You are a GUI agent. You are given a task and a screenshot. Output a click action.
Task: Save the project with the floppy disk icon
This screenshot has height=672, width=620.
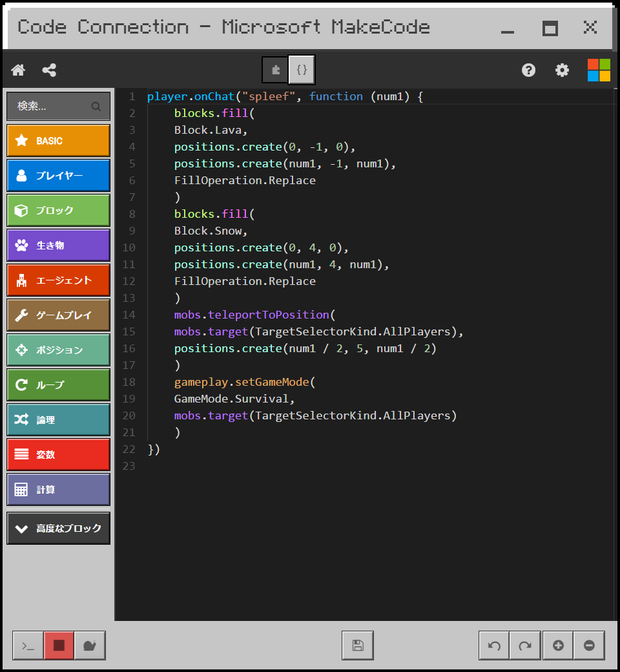(x=357, y=645)
